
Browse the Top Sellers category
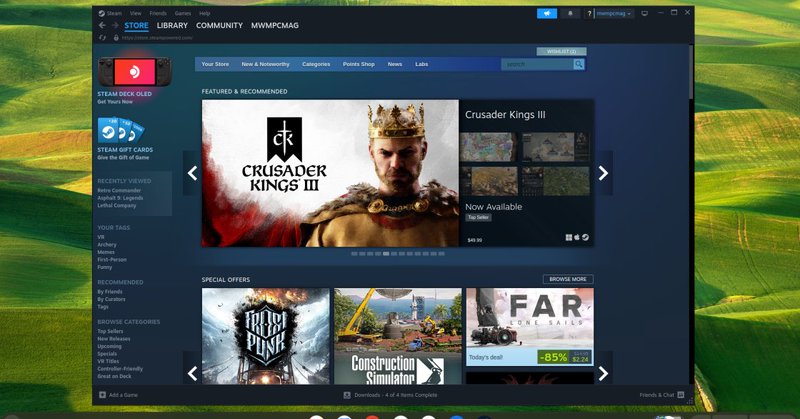pos(110,331)
